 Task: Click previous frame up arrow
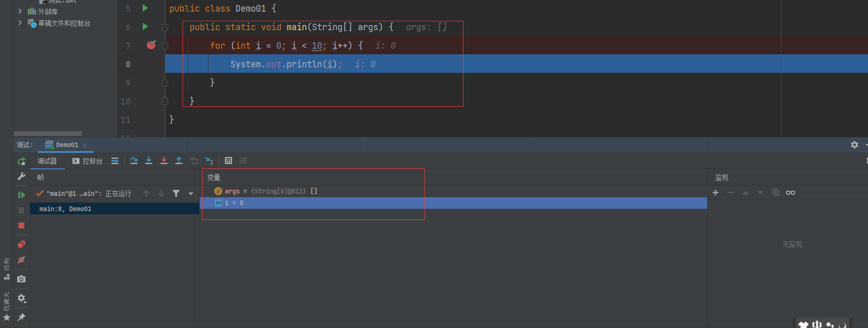point(146,193)
